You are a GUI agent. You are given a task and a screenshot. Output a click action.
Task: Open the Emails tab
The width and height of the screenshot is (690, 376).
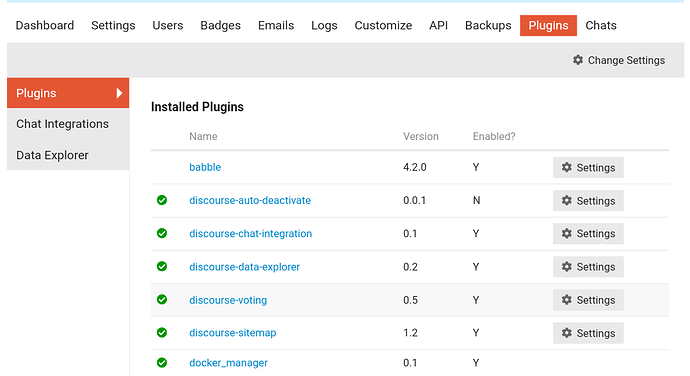(x=276, y=26)
